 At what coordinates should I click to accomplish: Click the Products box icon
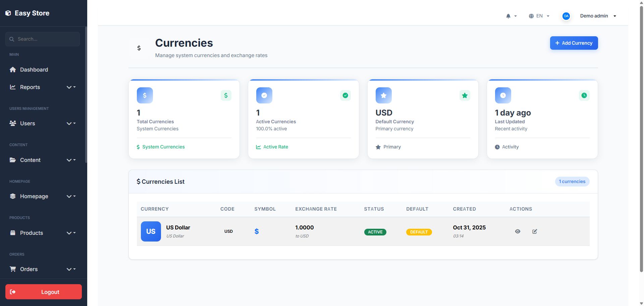pyautogui.click(x=13, y=233)
